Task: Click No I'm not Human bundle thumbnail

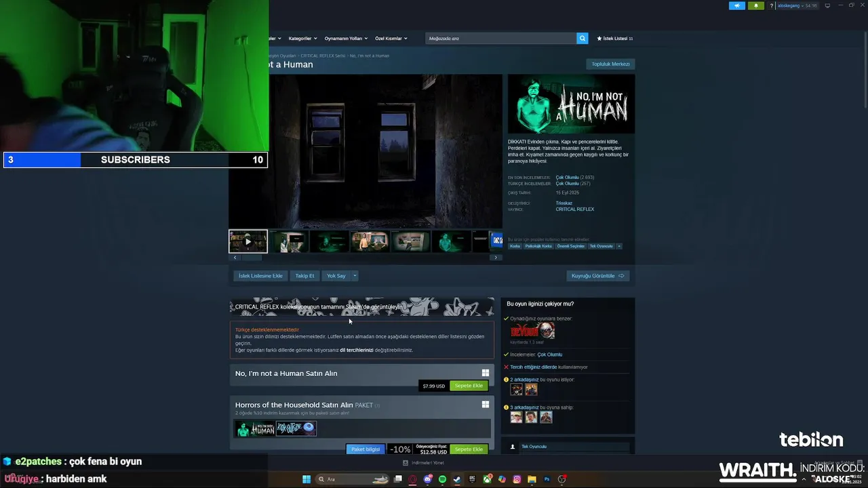Action: [255, 428]
